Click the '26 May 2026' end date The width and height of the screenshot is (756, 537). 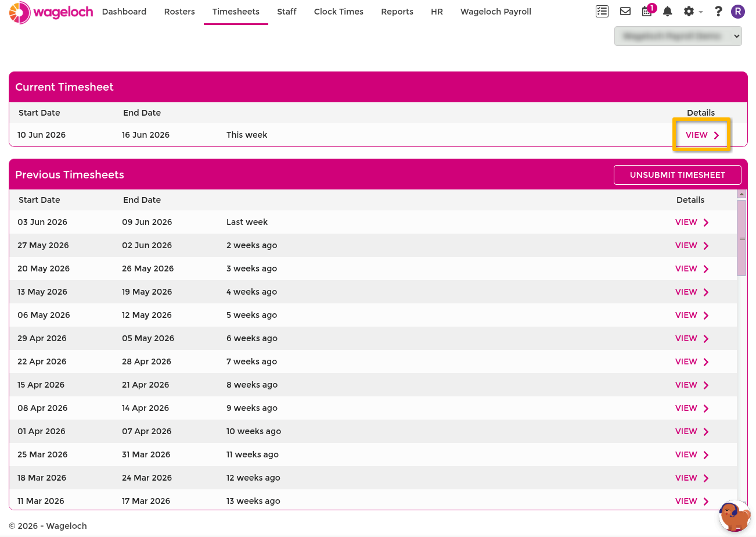click(x=148, y=268)
